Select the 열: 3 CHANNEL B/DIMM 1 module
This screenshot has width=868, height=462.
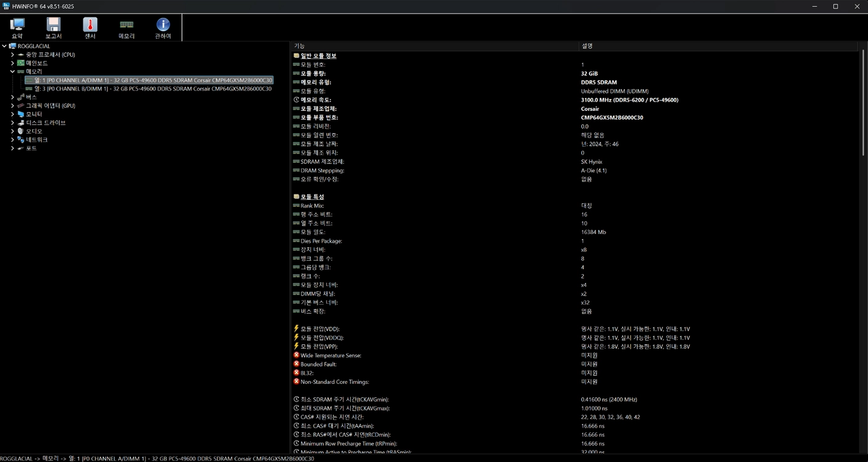pyautogui.click(x=153, y=89)
